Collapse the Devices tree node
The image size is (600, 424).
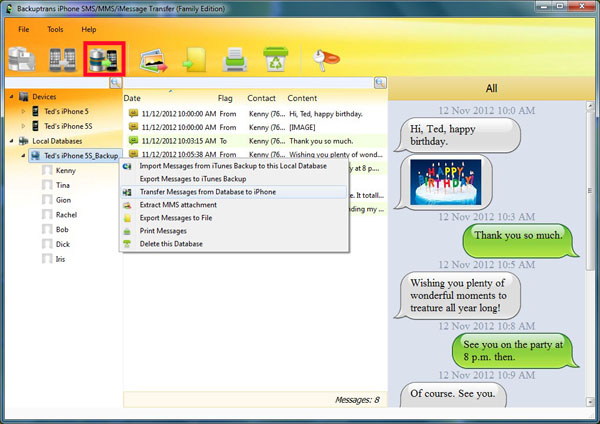point(11,96)
